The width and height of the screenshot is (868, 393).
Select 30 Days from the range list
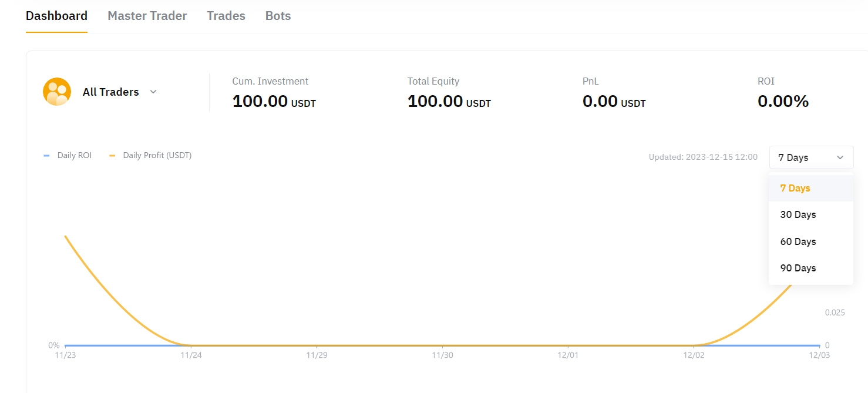coord(798,215)
